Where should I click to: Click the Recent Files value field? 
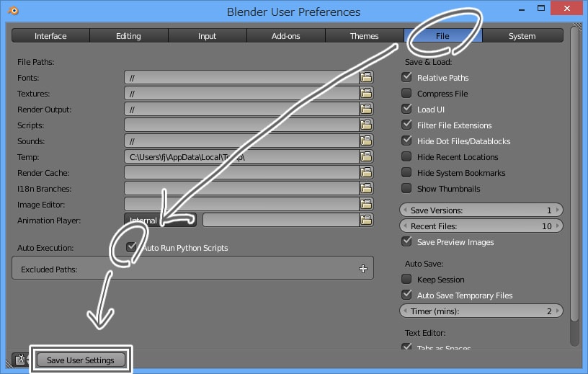pyautogui.click(x=481, y=226)
